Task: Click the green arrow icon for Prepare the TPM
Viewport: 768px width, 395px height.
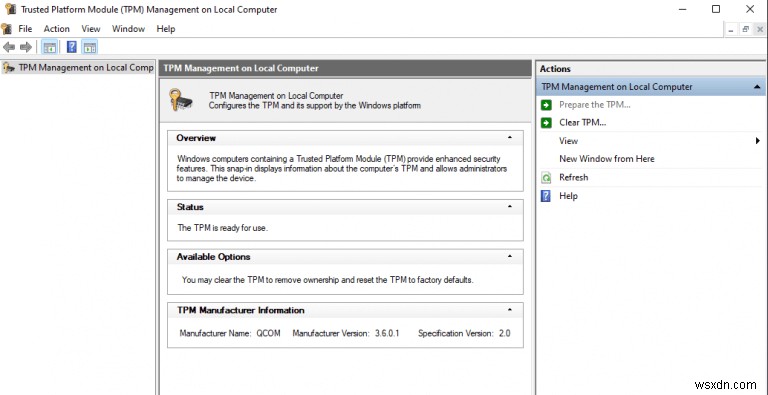Action: [x=546, y=105]
